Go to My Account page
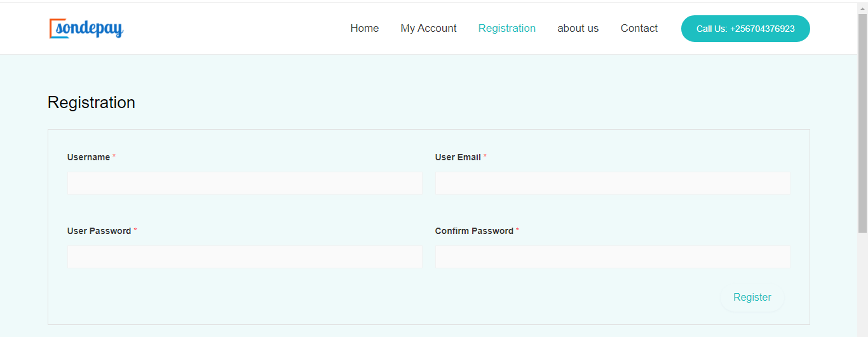Screen dimensions: 868x337 pyautogui.click(x=428, y=29)
